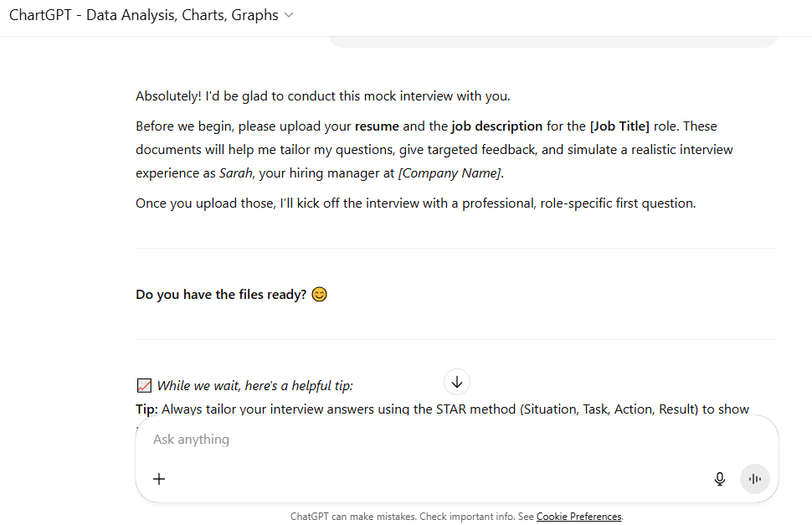Click the chevron arrow next to Graphs
This screenshot has width=812, height=525.
click(289, 16)
